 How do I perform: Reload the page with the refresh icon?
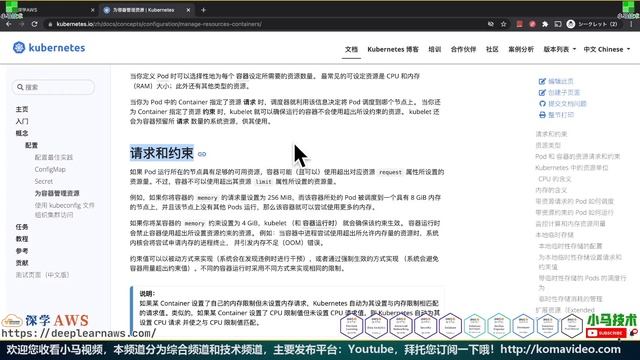pos(35,24)
